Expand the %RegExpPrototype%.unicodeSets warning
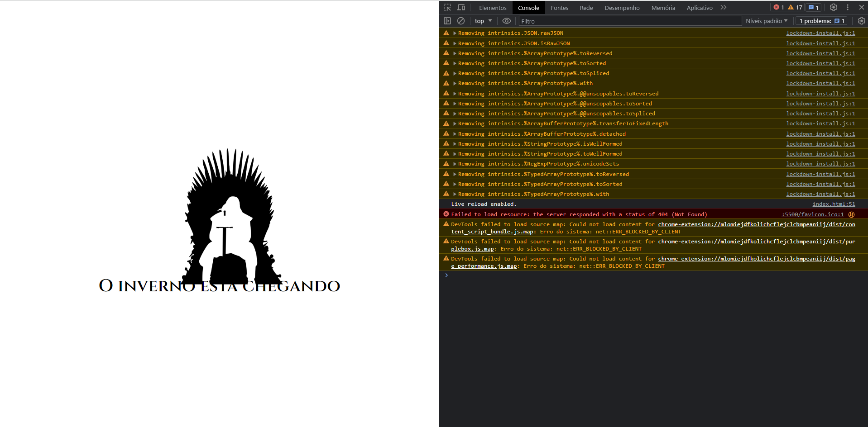868x427 pixels. pyautogui.click(x=455, y=164)
